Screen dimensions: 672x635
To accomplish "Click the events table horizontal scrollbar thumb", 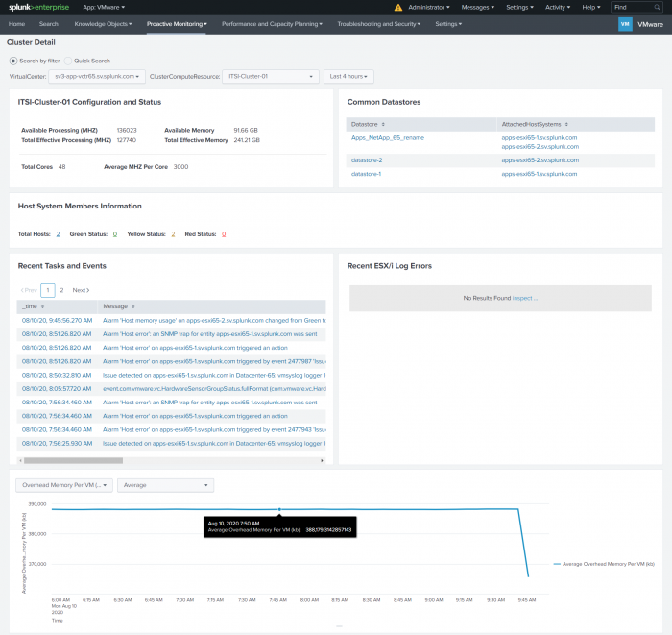I will click(73, 460).
